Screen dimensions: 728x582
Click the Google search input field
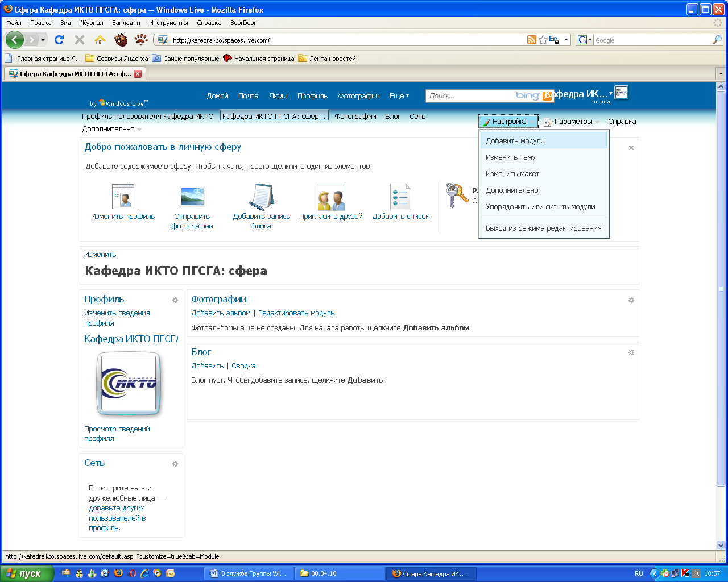click(652, 40)
